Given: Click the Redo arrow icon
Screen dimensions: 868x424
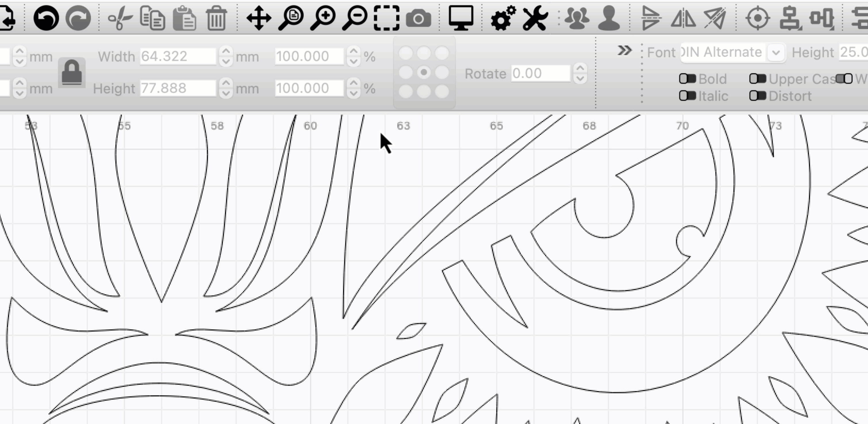Looking at the screenshot, I should (x=78, y=18).
